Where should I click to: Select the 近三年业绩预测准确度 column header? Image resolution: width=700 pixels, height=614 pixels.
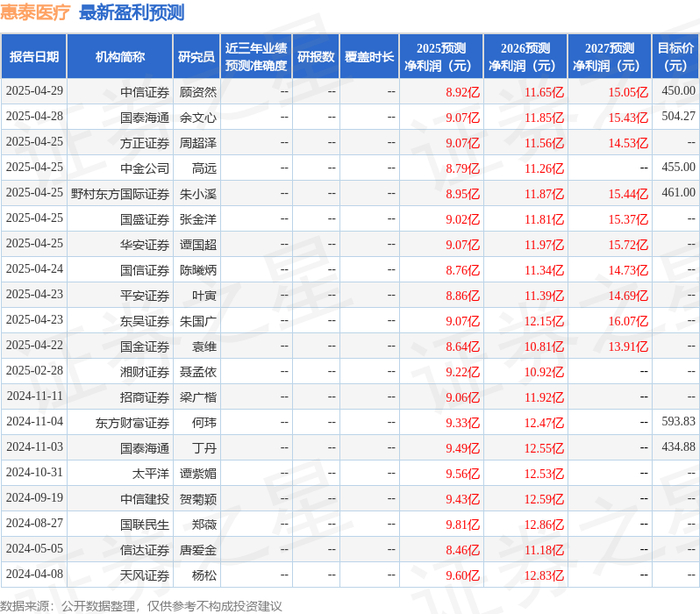(x=256, y=56)
